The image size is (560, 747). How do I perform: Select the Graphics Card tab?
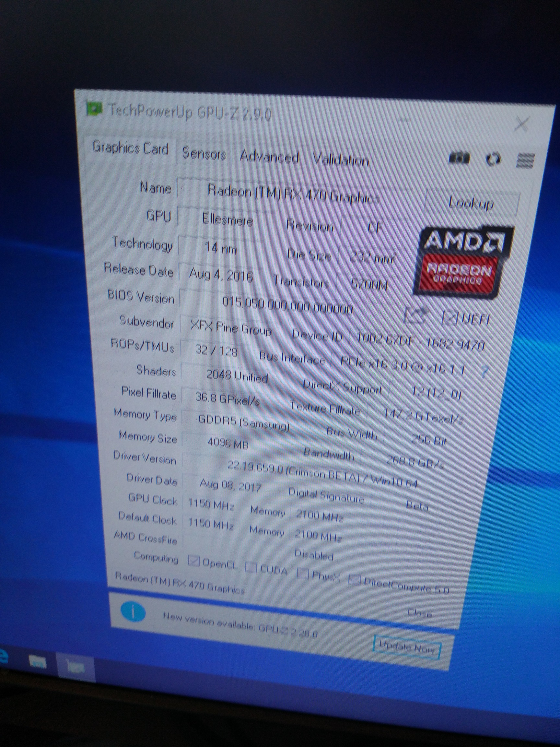click(130, 148)
